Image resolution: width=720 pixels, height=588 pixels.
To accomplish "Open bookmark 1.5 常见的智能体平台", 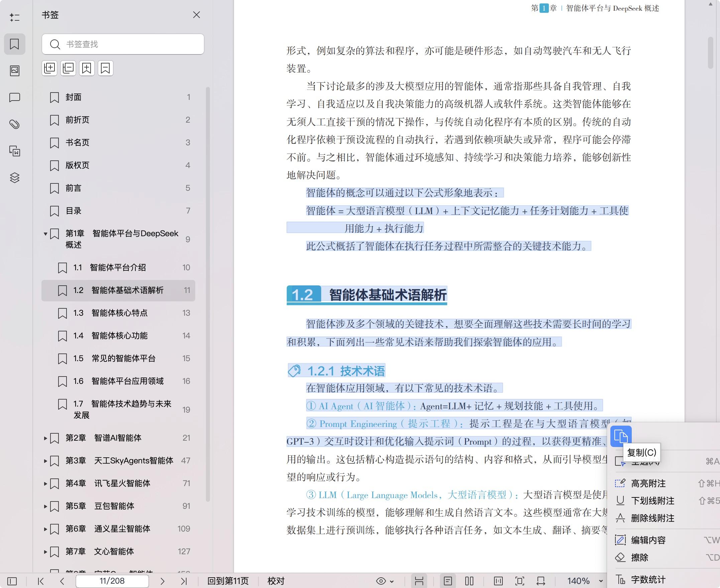I will coord(118,358).
